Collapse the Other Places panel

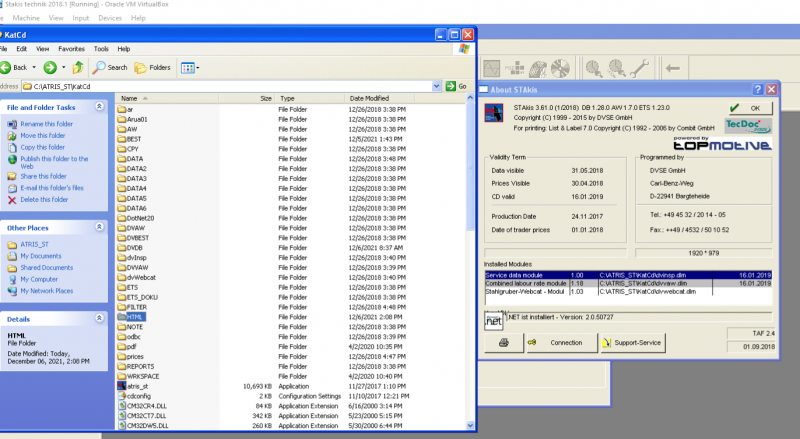coord(99,227)
